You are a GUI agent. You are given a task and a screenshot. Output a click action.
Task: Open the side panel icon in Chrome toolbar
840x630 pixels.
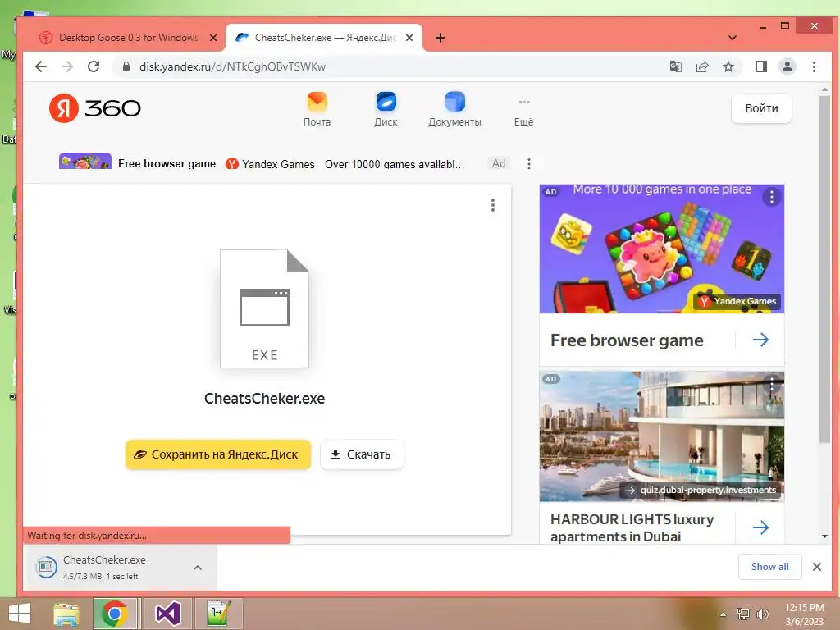pyautogui.click(x=760, y=66)
